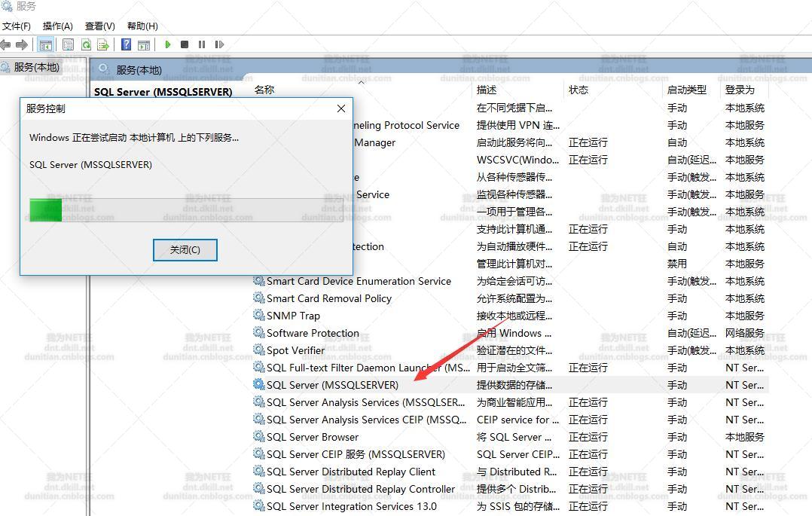Click gear icon of Smart Card Device Enumeration Service
Viewport: 812px width, 516px height.
[x=258, y=280]
